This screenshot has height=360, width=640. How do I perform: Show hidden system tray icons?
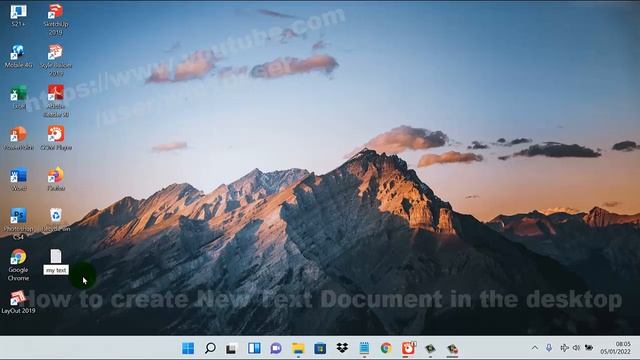[x=535, y=348]
